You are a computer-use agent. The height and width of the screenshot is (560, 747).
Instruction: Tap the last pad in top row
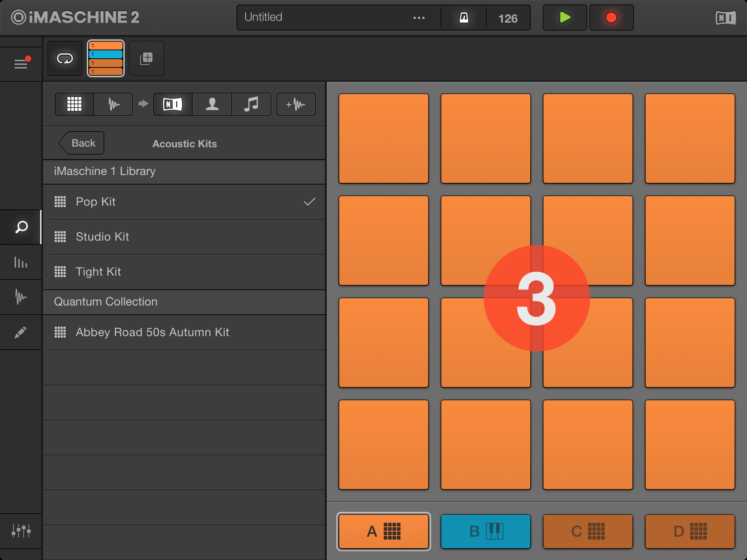[x=690, y=139]
